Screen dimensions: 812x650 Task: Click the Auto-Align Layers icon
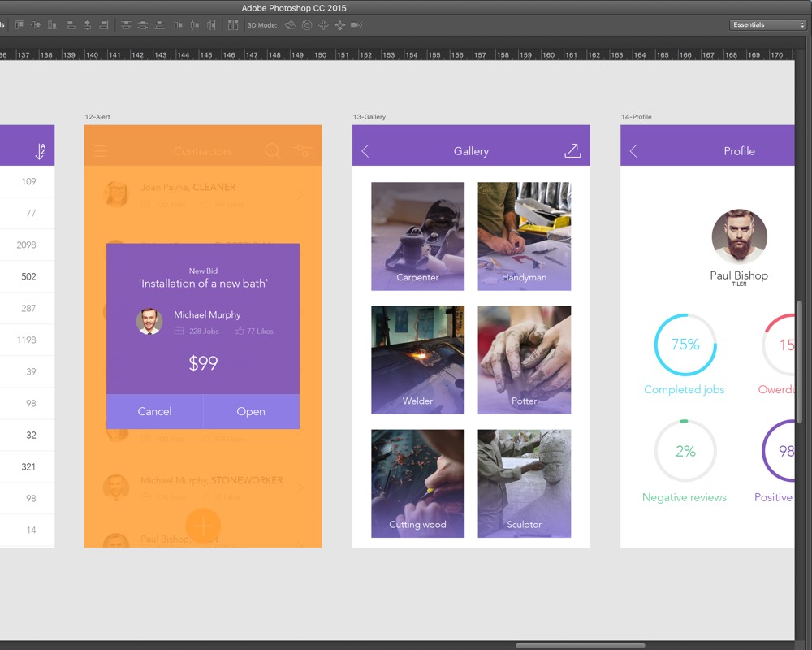(x=233, y=25)
